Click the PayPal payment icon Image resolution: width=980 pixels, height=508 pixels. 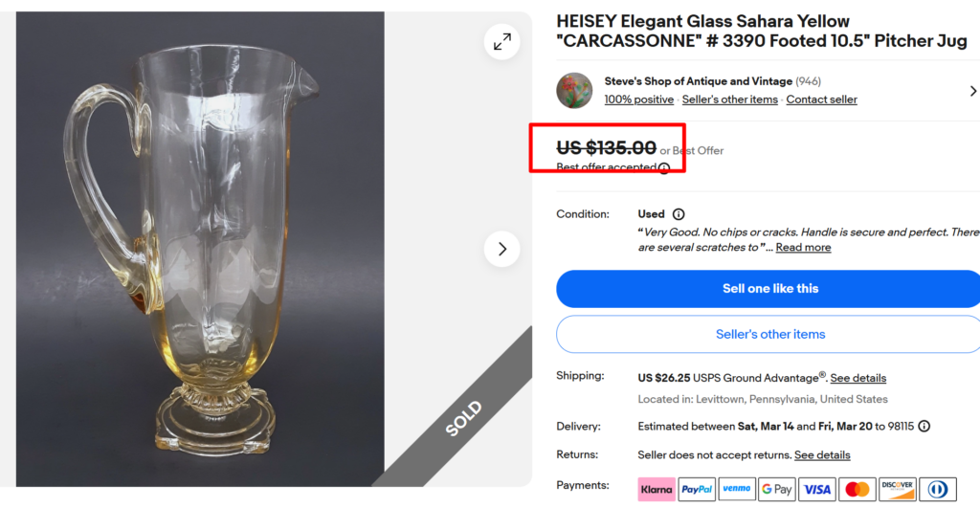[x=697, y=489]
